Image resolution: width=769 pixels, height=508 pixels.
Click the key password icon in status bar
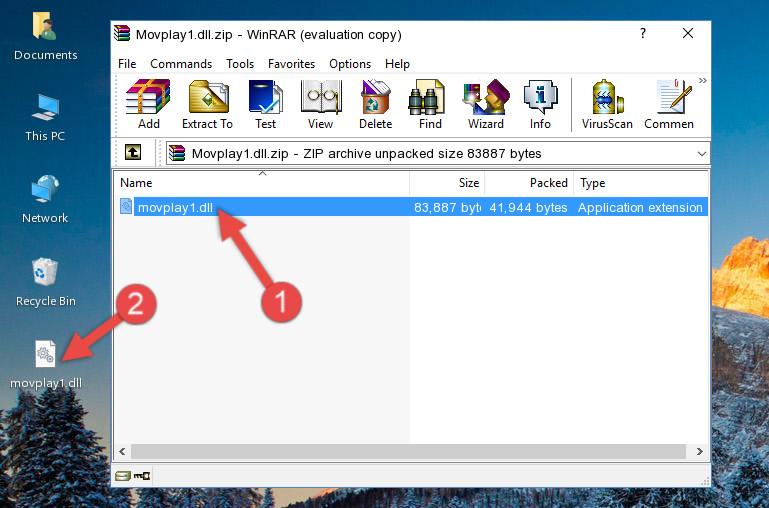142,476
